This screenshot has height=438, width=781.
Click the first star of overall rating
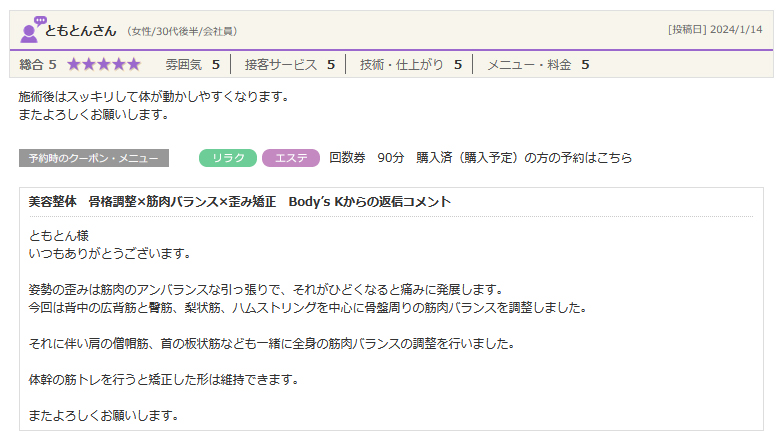(74, 65)
